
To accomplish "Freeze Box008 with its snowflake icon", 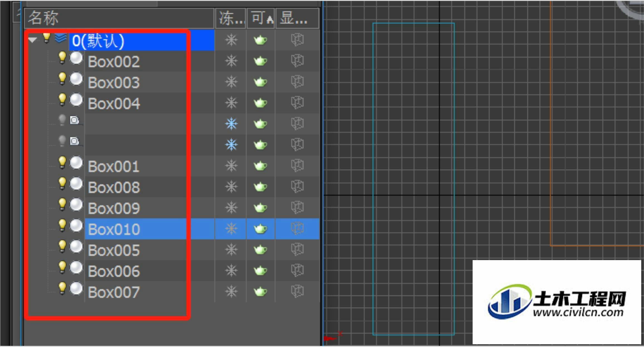I will click(x=231, y=187).
